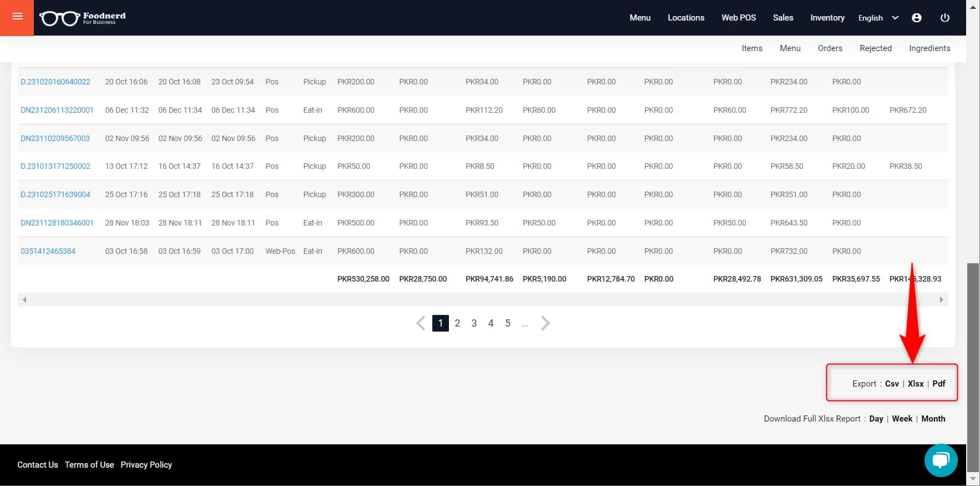Image resolution: width=980 pixels, height=486 pixels.
Task: Open Locations in top navigation
Action: pyautogui.click(x=686, y=18)
